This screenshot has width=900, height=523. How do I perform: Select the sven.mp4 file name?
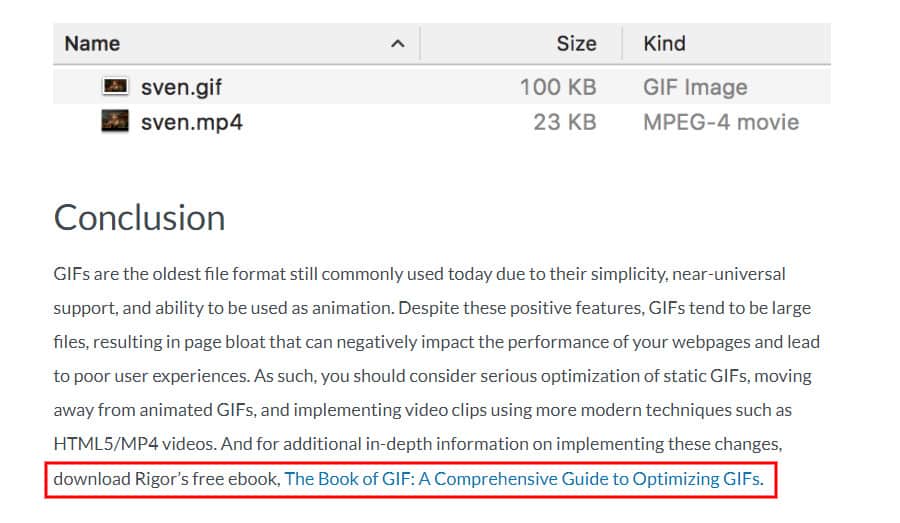192,122
